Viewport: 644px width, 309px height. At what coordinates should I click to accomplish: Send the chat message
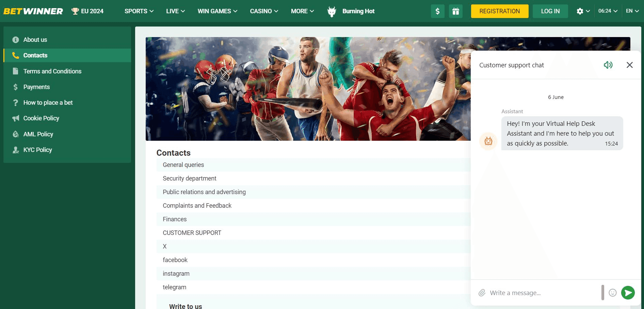[628, 293]
